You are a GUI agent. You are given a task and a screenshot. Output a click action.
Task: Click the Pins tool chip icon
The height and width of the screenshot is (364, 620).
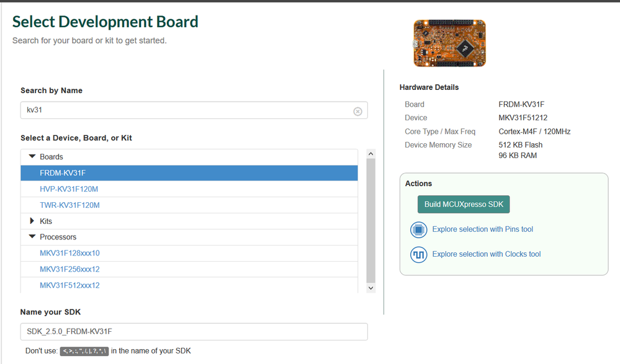419,230
